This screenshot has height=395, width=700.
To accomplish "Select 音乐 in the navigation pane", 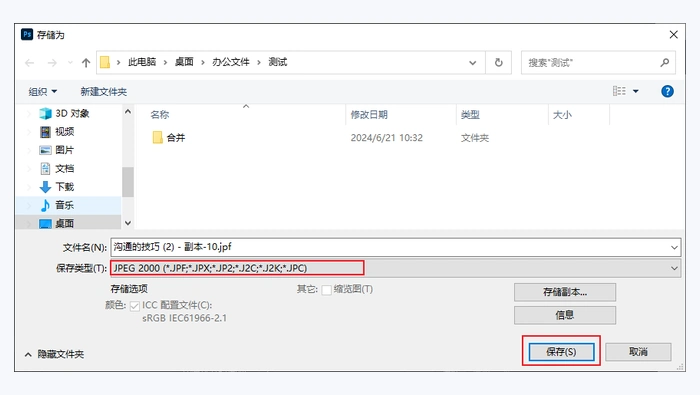I will (64, 205).
